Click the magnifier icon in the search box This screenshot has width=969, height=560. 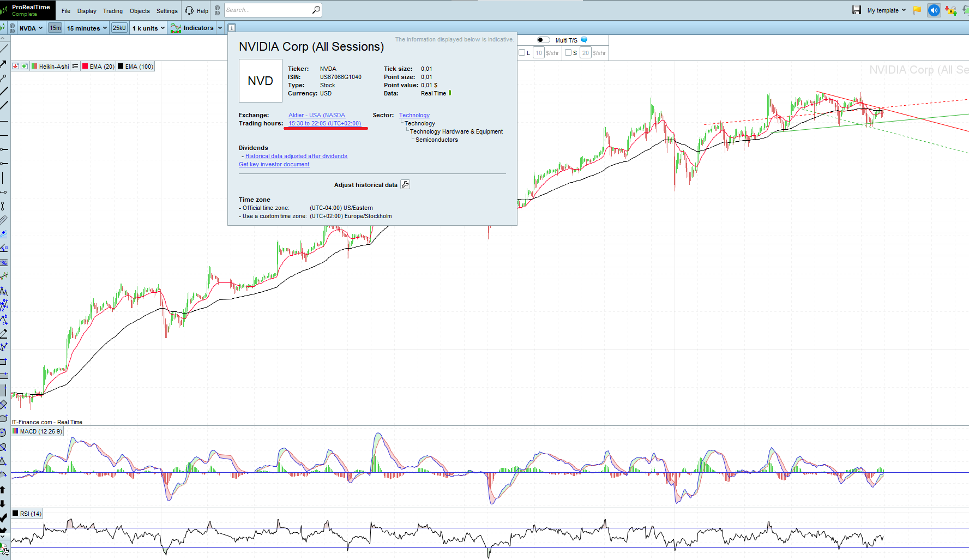pos(316,10)
